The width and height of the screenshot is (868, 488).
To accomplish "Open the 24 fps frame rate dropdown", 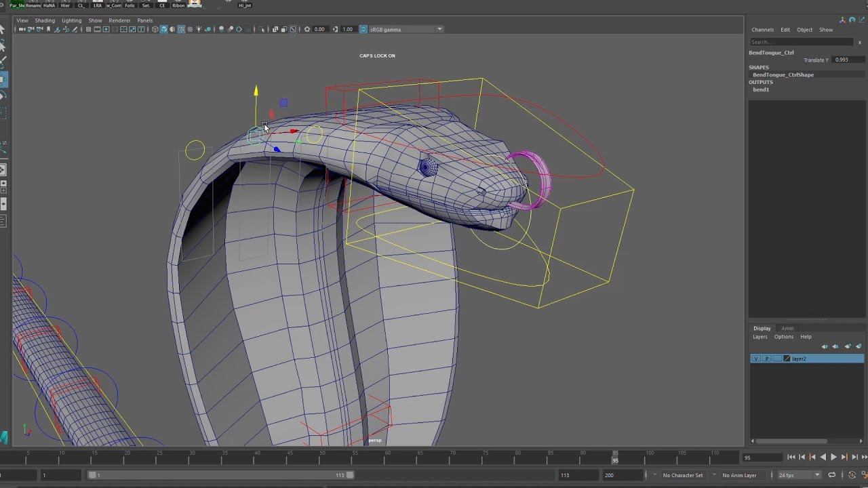I will pyautogui.click(x=817, y=475).
